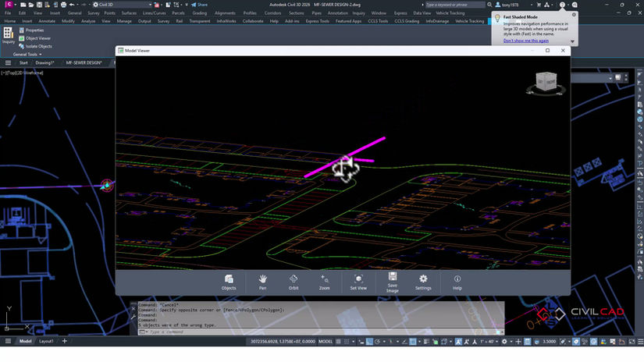Open Set View in Model Viewer

pyautogui.click(x=358, y=282)
